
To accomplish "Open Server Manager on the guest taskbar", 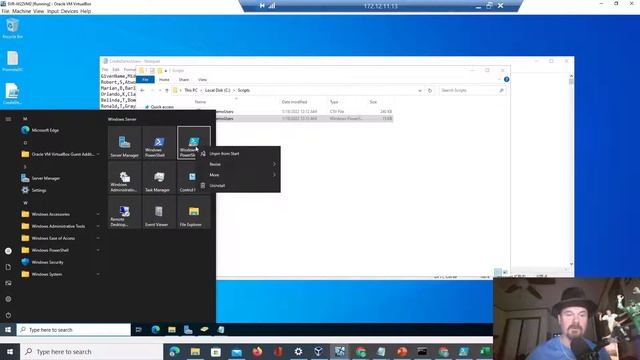I will click(x=188, y=330).
